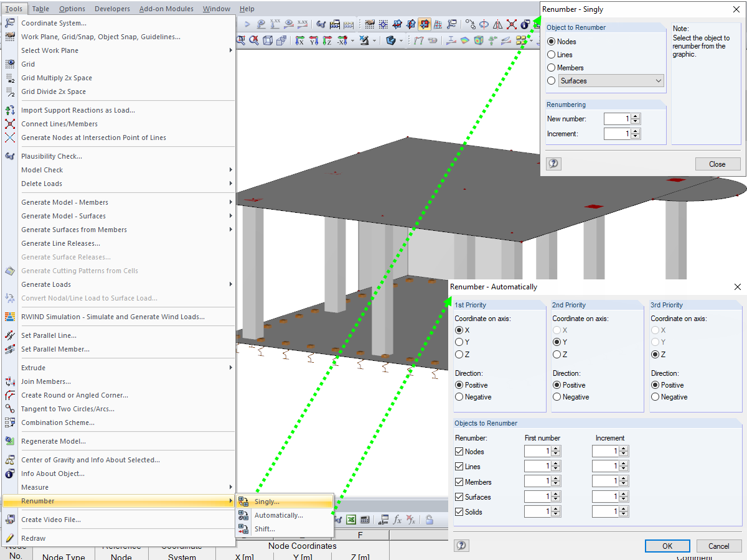Open the Surfaces dropdown in Renumber Singly
Viewport: 747px width, 560px height.
660,81
